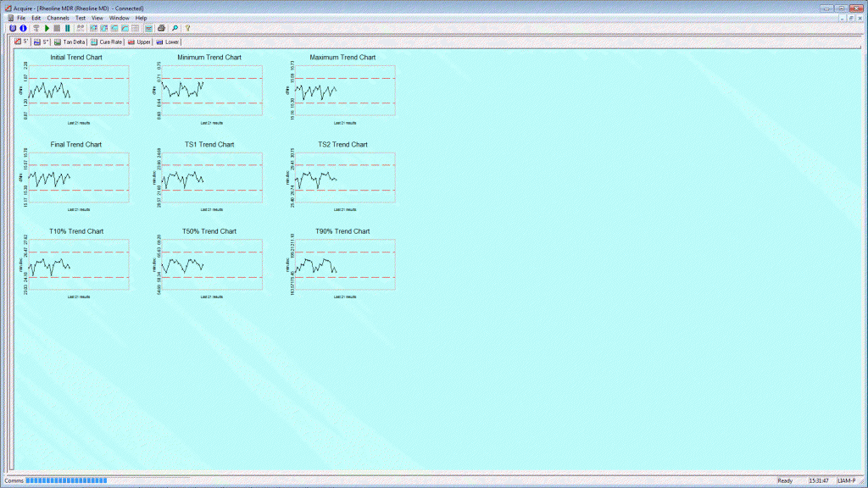The width and height of the screenshot is (868, 488).
Task: Click the Help lightbulb icon on the toolbar
Action: [x=187, y=28]
